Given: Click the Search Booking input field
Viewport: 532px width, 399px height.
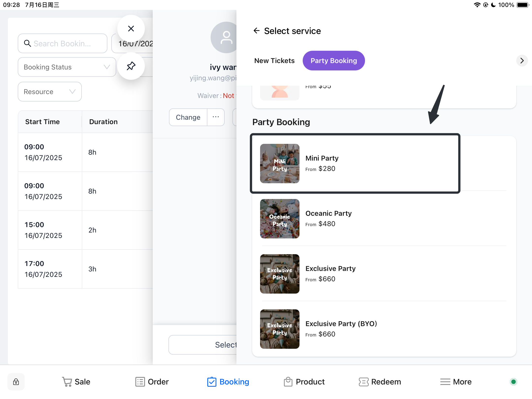Looking at the screenshot, I should [x=62, y=43].
